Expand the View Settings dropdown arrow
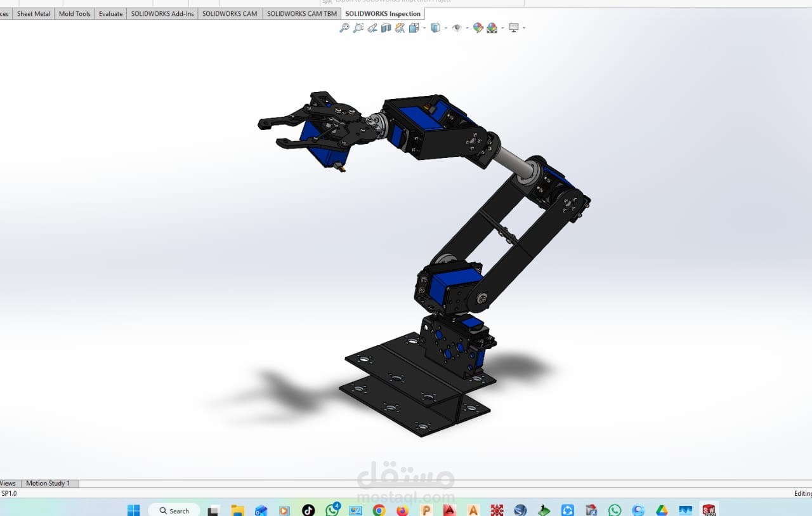 click(x=524, y=28)
